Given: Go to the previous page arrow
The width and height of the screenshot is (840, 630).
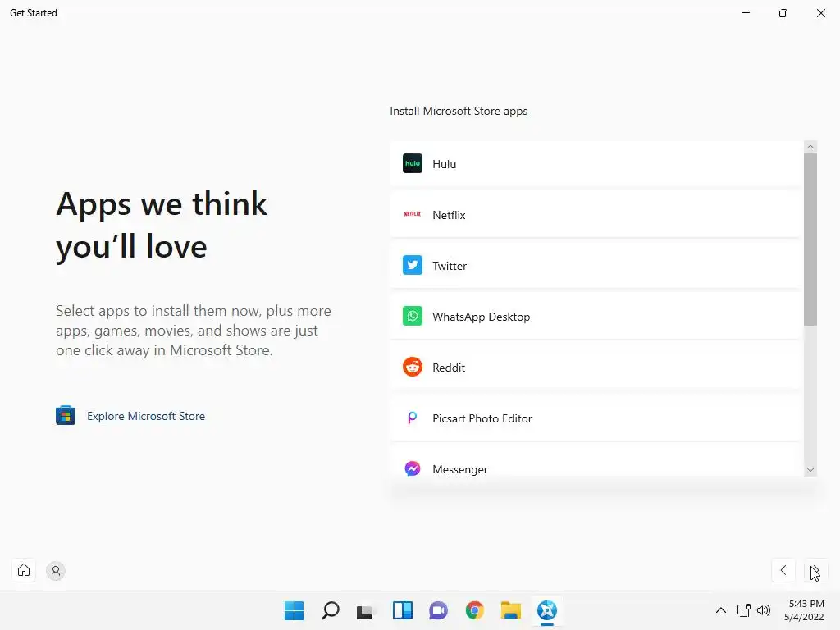Looking at the screenshot, I should 783,570.
